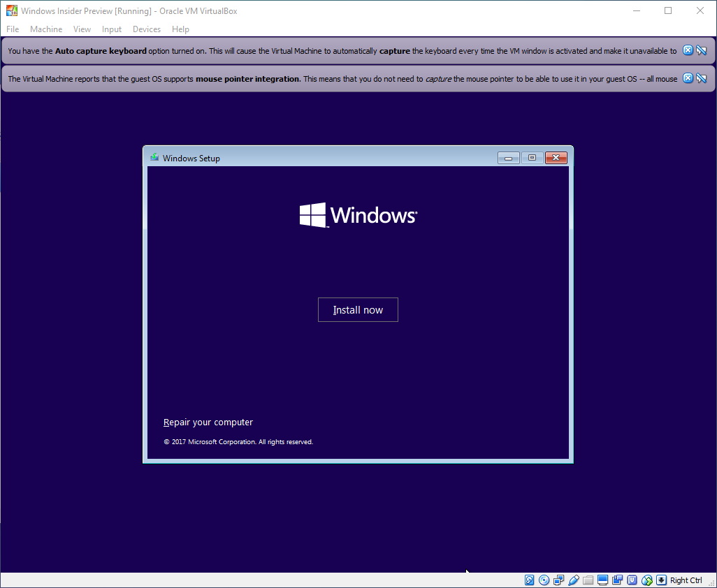Click the Right Ctrl host key indicator
717x588 pixels.
tap(686, 580)
